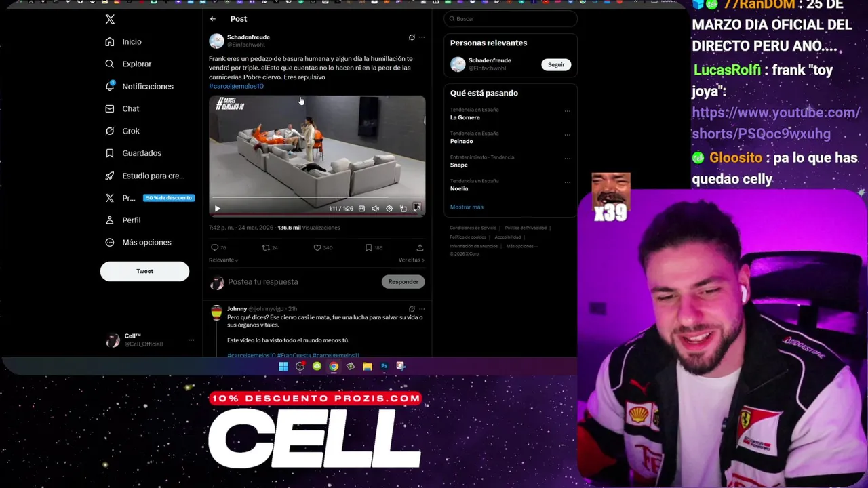The image size is (868, 488).
Task: Open YouTube shorts link in chat overlay
Action: click(776, 123)
